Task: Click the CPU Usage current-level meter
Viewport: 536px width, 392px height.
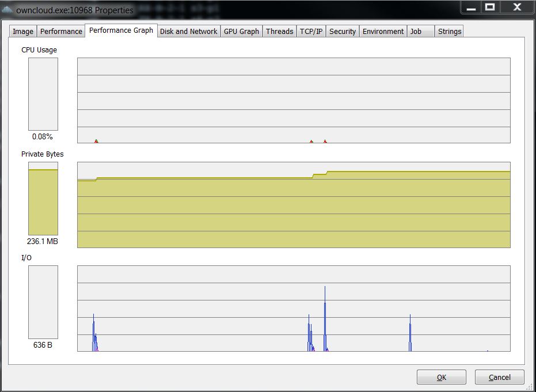Action: (43, 94)
